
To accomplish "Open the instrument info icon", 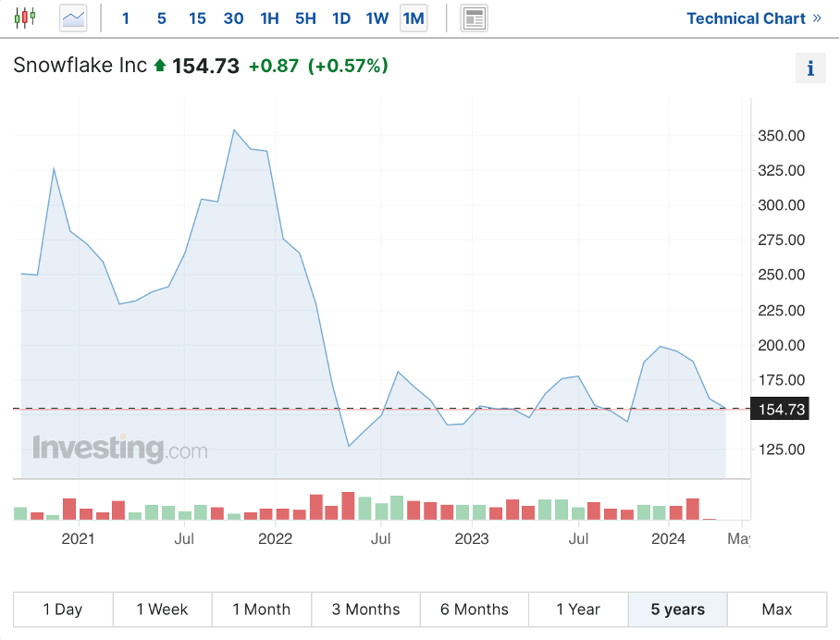I will pyautogui.click(x=810, y=68).
